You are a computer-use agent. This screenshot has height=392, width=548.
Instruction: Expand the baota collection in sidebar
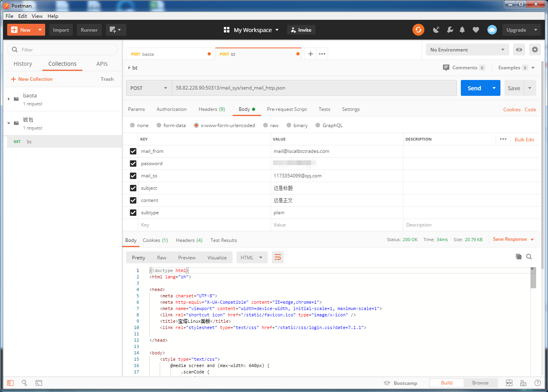point(9,99)
